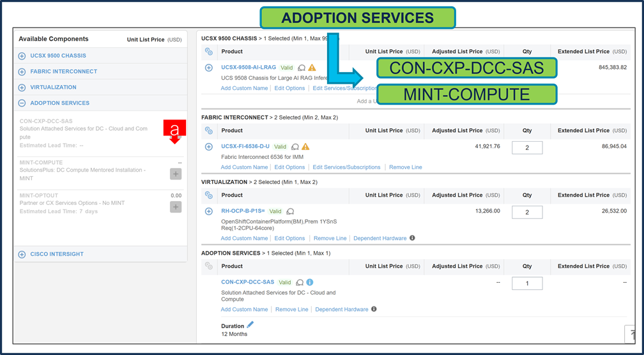Click the Valid badge next to RH-OCP-B-P1S=
Viewport: 644px width, 355px height.
275,211
